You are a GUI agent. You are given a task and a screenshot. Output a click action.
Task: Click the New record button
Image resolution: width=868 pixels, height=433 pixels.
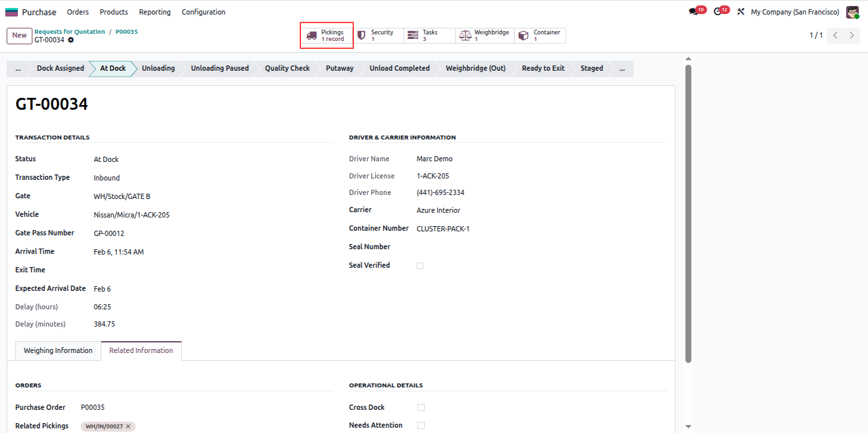(19, 36)
